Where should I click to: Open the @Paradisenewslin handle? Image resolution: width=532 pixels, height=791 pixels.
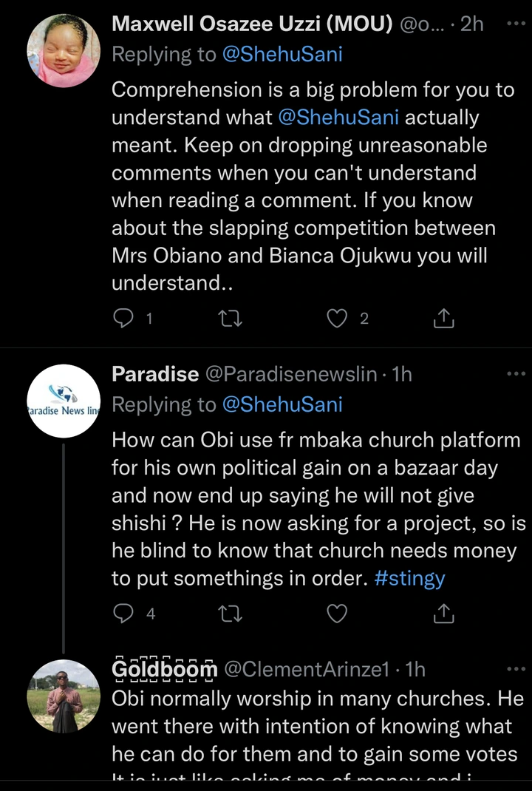pyautogui.click(x=290, y=374)
